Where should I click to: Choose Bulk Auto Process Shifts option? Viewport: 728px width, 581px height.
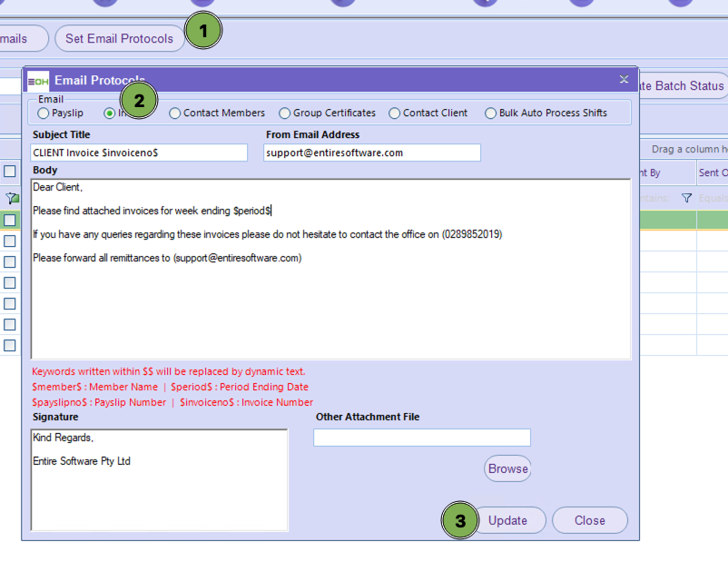491,113
